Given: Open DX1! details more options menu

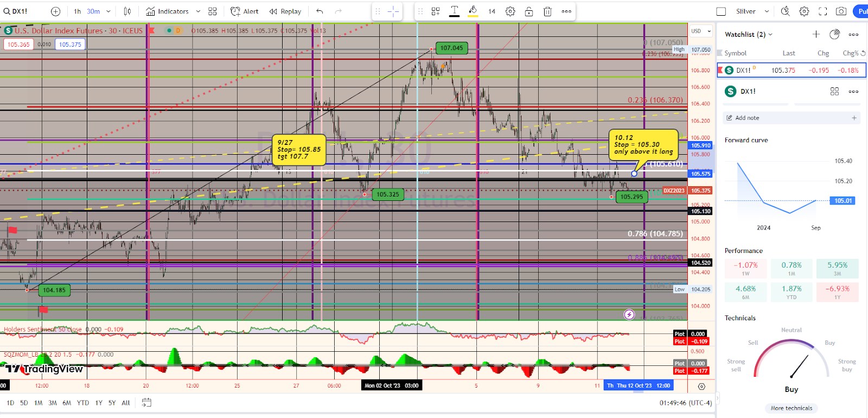Looking at the screenshot, I should point(853,91).
